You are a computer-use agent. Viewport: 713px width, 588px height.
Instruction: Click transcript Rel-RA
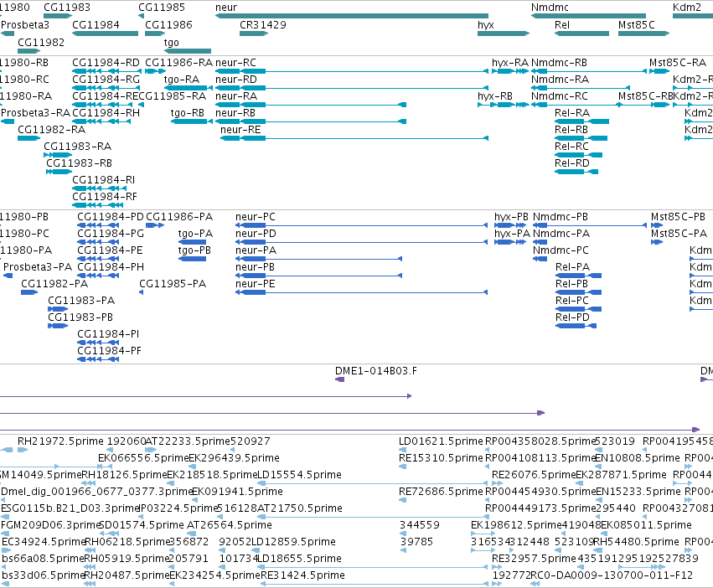(x=572, y=113)
